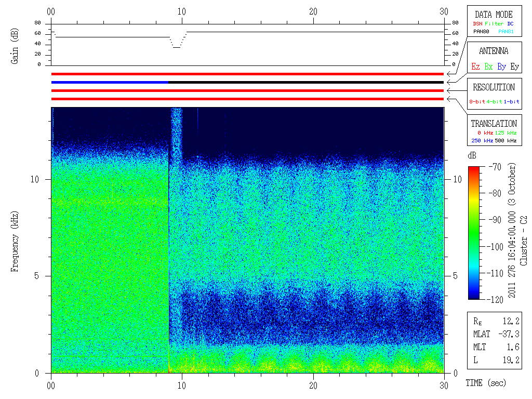This screenshot has height=399, width=532.
Task: Click the TRANSLATION legend title
Action: (x=494, y=124)
